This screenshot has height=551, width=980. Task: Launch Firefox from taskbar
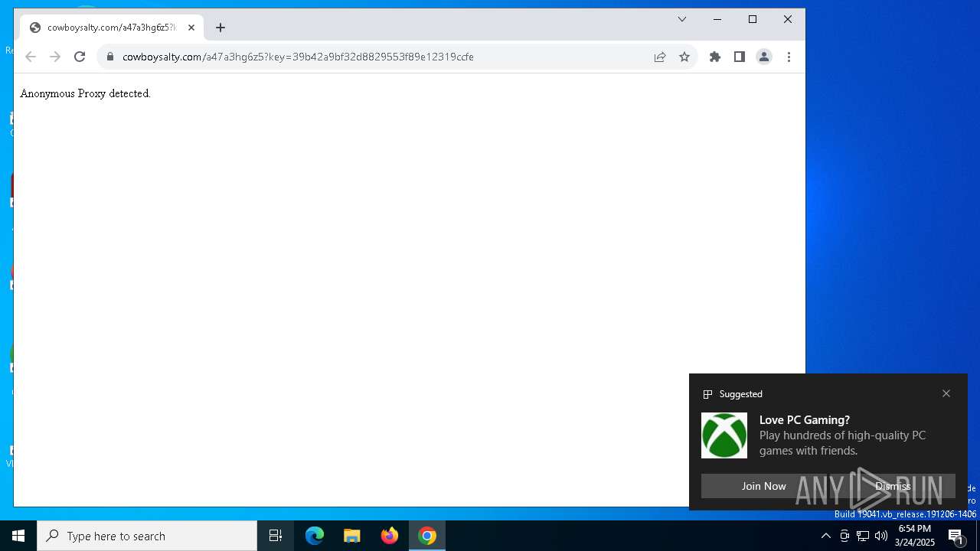pyautogui.click(x=390, y=536)
